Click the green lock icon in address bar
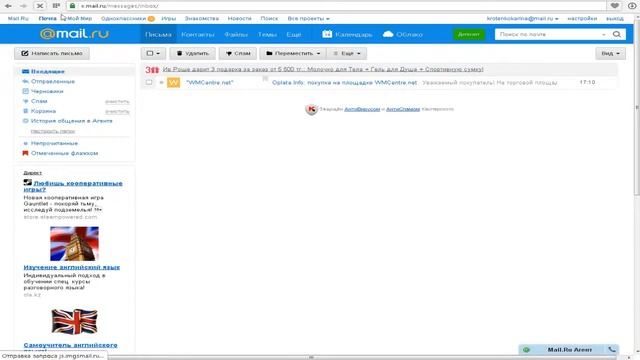Image resolution: width=640 pixels, height=360 pixels. click(x=72, y=6)
